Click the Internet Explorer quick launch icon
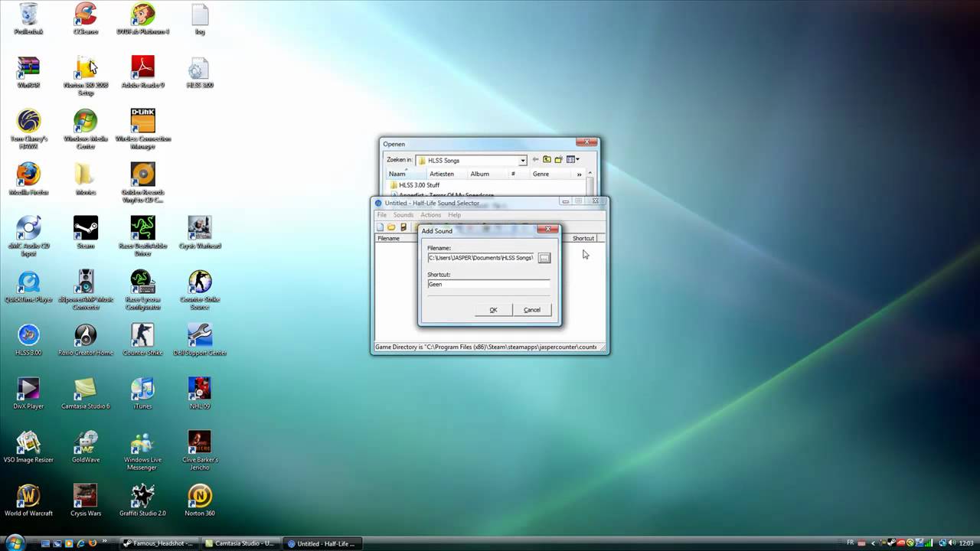The height and width of the screenshot is (551, 980). click(x=82, y=544)
